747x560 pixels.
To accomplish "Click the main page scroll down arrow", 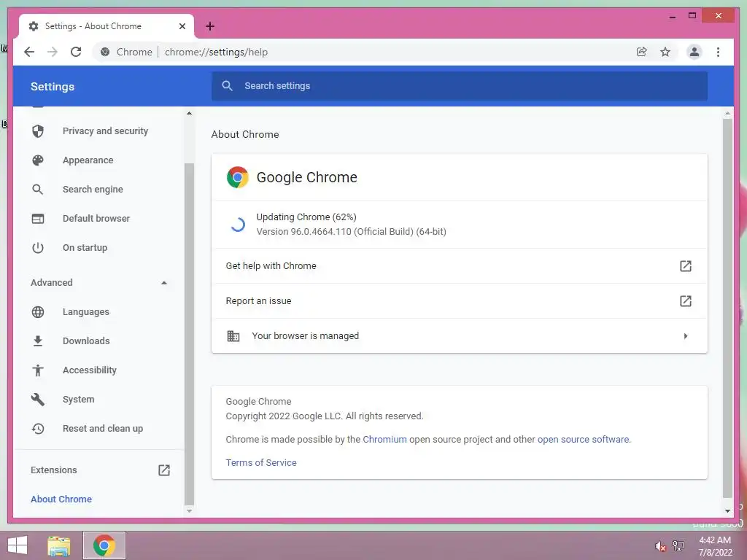I will [727, 511].
